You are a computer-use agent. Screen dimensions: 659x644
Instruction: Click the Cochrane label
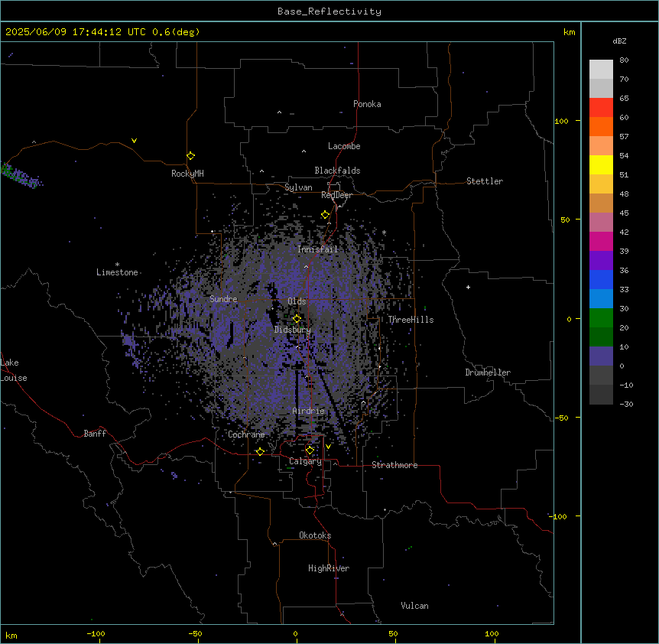tap(246, 434)
